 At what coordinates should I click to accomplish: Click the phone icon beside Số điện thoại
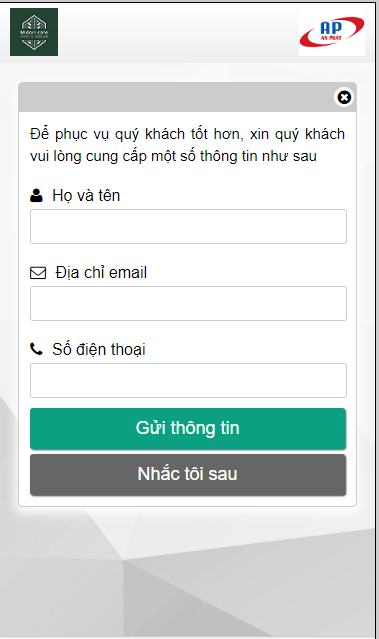coord(36,349)
